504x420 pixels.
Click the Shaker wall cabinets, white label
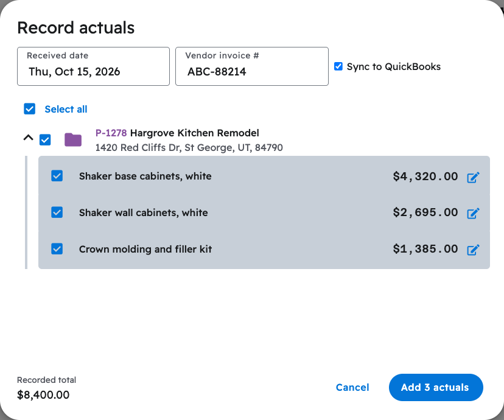(x=144, y=212)
